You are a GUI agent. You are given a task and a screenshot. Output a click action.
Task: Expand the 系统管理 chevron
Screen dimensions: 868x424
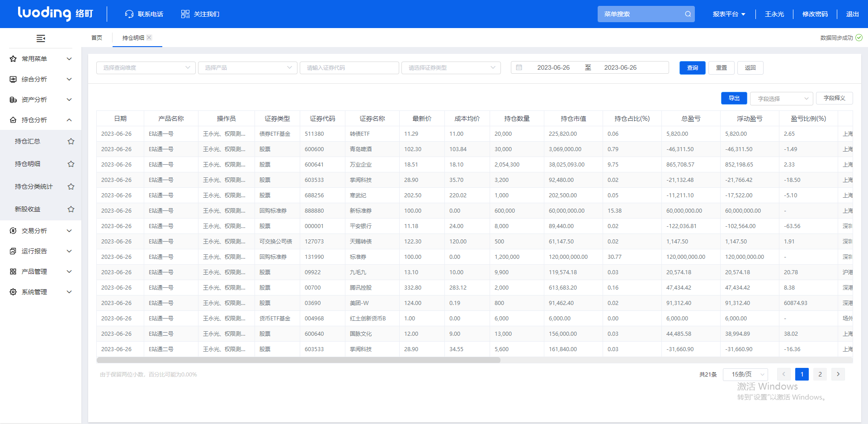[x=69, y=292]
